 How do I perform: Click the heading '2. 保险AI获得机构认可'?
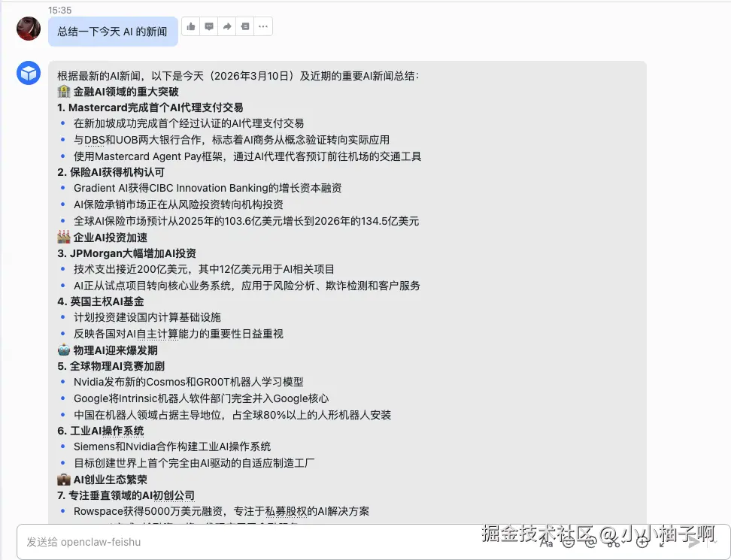tap(111, 172)
